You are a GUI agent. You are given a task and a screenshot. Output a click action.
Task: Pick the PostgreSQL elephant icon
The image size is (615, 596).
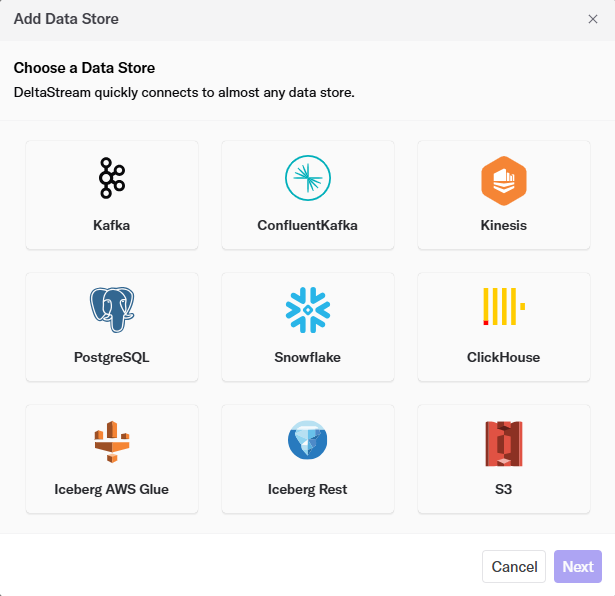(112, 310)
